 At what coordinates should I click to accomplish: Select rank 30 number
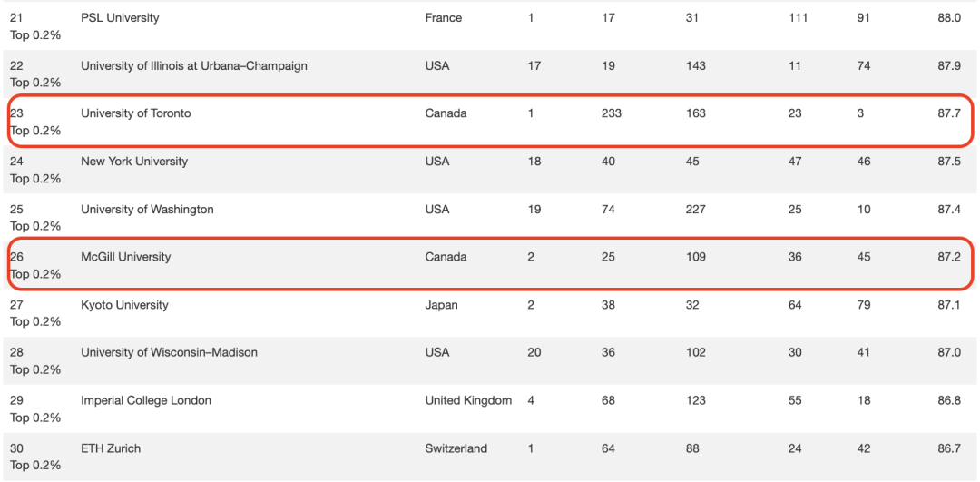coord(16,448)
